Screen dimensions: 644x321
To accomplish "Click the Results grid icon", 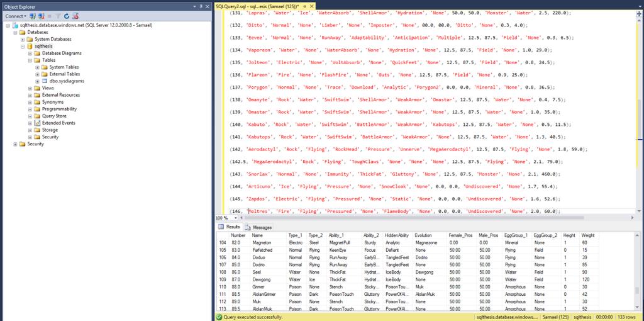I will (221, 227).
